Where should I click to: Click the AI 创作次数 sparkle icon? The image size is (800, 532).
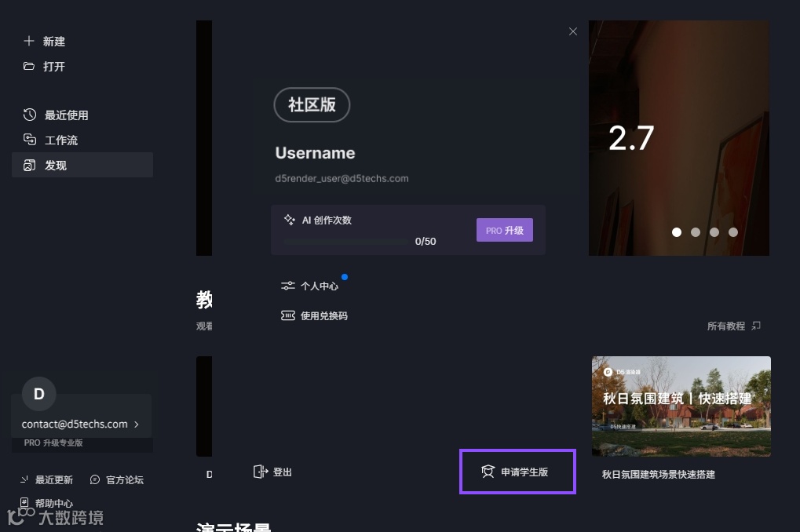tap(289, 220)
